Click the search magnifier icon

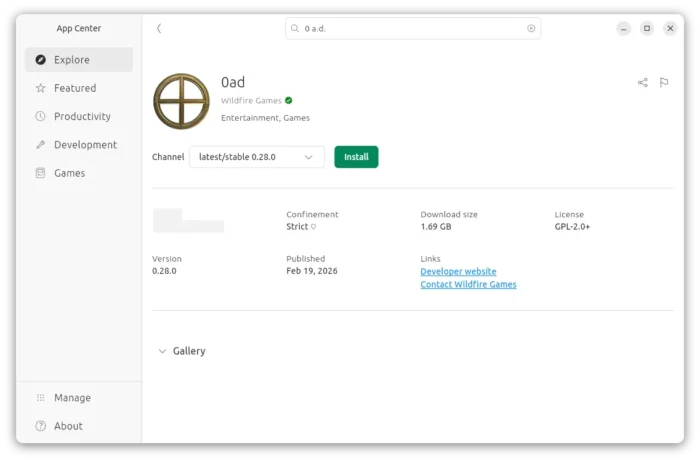(295, 29)
